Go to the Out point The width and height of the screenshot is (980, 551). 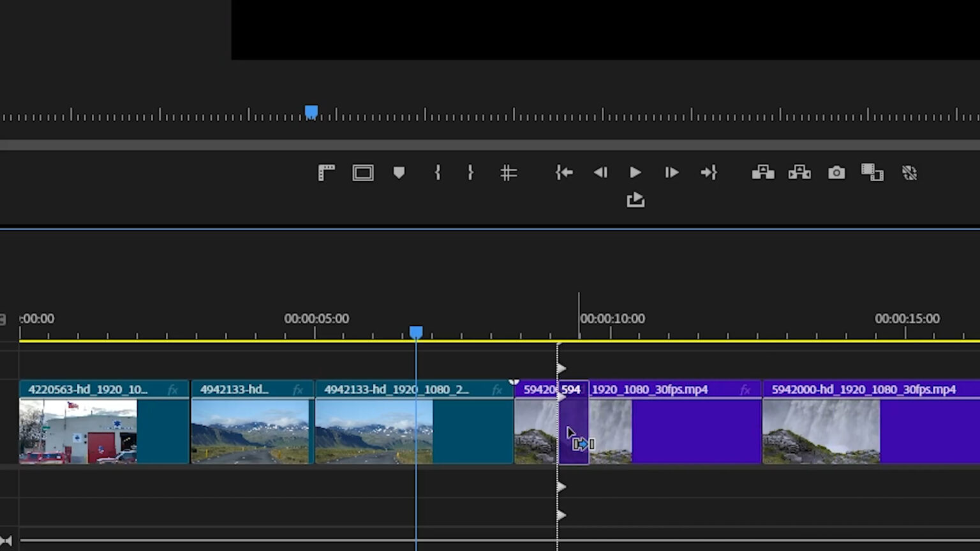pyautogui.click(x=709, y=172)
